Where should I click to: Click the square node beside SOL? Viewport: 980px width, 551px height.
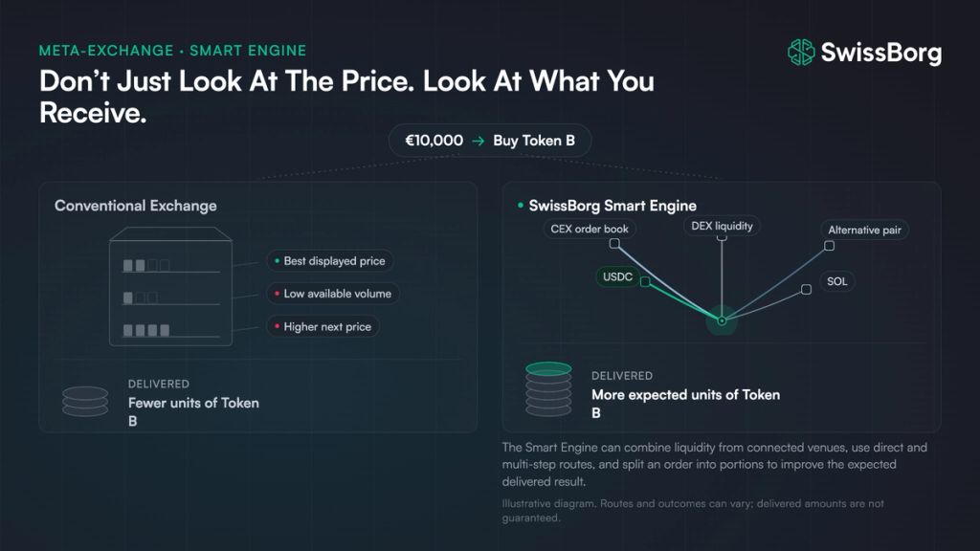tap(806, 289)
